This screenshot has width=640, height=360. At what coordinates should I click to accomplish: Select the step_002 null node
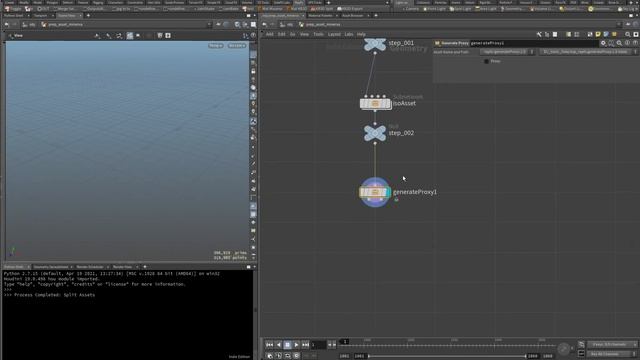pyautogui.click(x=375, y=133)
